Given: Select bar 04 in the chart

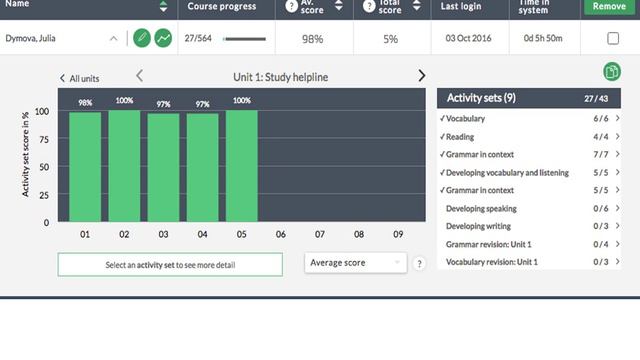Looking at the screenshot, I should coord(202,168).
